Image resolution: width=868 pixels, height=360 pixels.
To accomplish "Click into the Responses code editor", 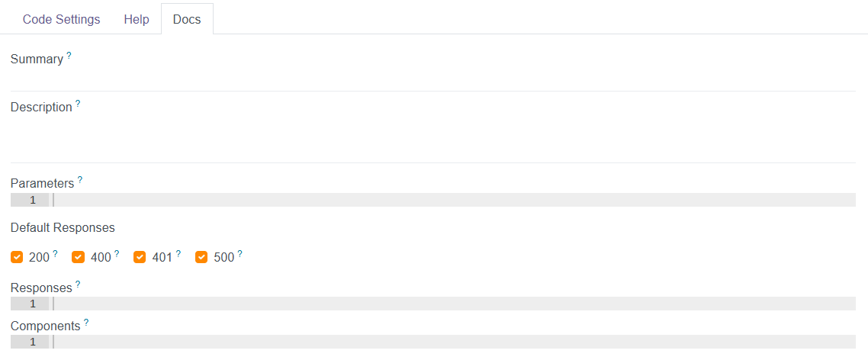I will click(454, 304).
